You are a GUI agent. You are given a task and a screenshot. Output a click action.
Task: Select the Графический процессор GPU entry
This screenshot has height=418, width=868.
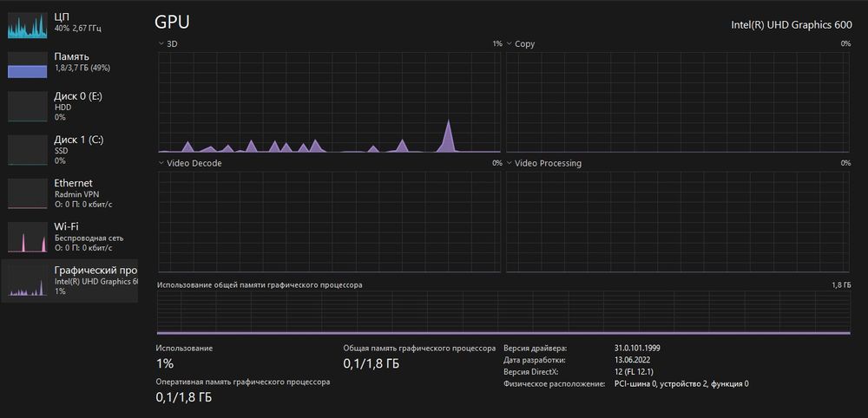[x=69, y=280]
